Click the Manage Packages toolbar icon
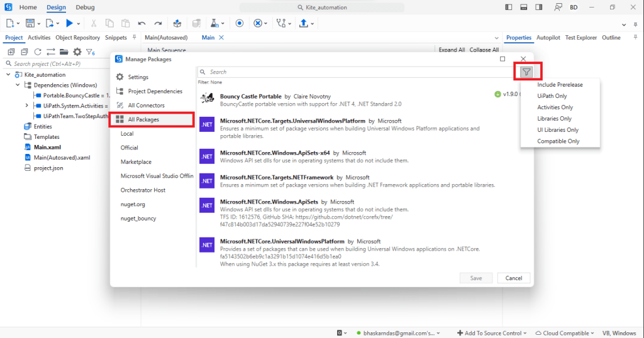 click(177, 23)
